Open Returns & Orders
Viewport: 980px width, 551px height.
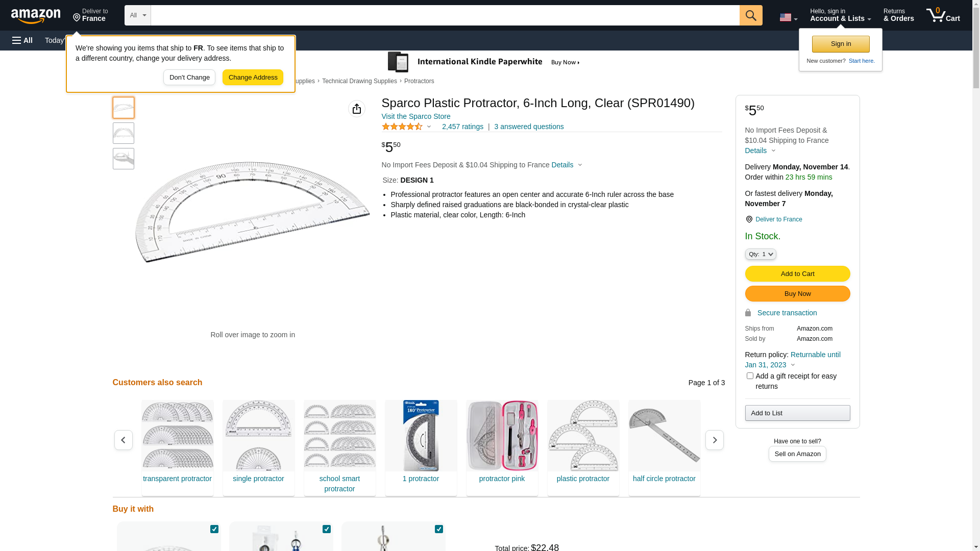898,15
